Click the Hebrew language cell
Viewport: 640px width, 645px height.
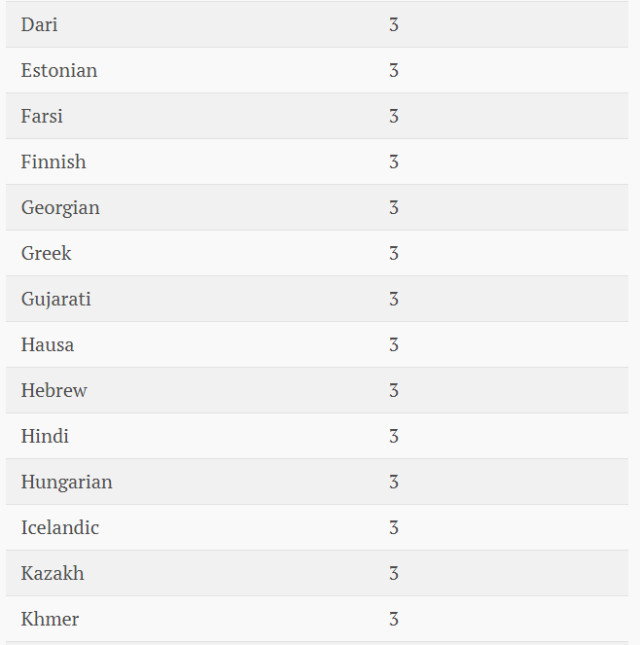pos(54,391)
